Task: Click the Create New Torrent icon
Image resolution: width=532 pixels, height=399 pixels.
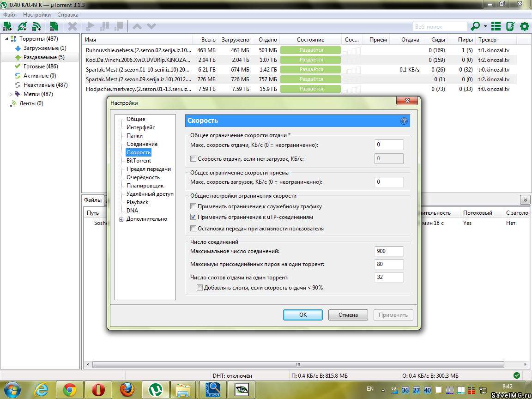Action: [x=54, y=26]
